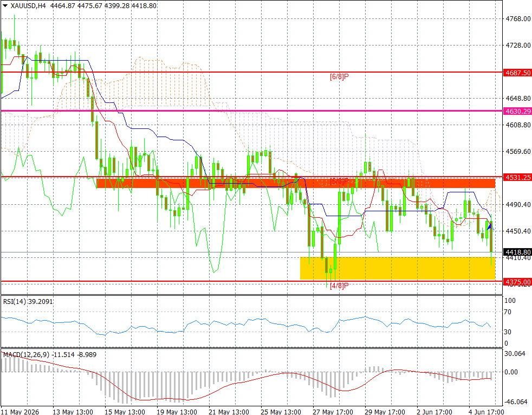
Task: Click the 4450.40 price axis value
Action: click(518, 231)
